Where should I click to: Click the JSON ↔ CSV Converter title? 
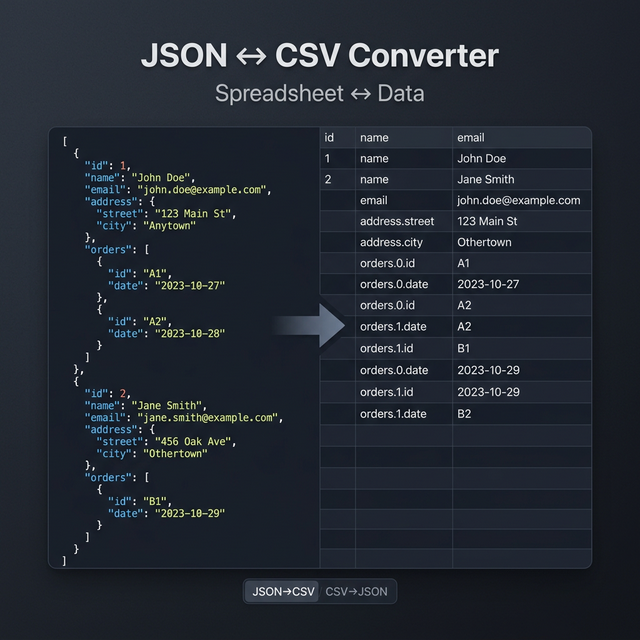coord(320,55)
